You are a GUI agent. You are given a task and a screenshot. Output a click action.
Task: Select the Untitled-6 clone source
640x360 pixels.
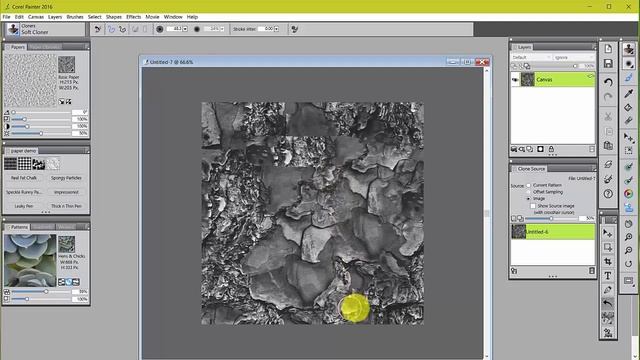point(553,232)
